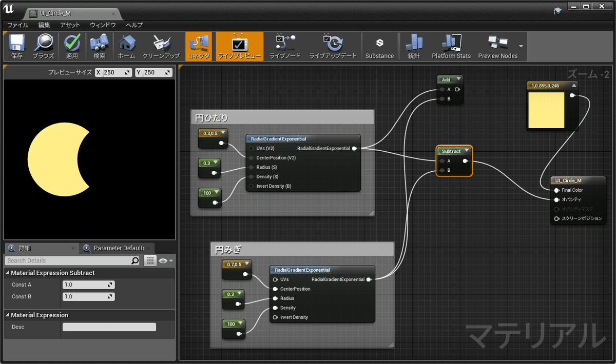The height and width of the screenshot is (364, 616).
Task: Collapse the Add node with its arrow
Action: click(x=458, y=79)
